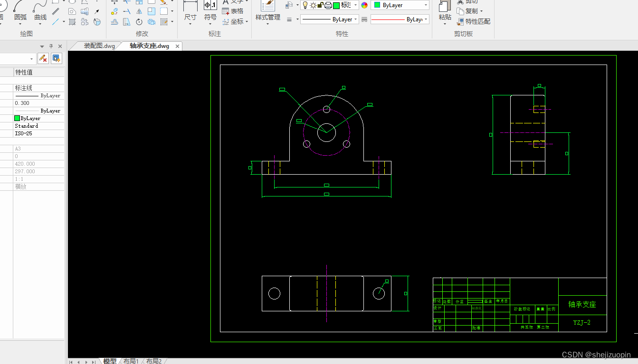Expand the 粘贴 dropdown arrow
Screen dimensions: 638x364
[x=445, y=24]
